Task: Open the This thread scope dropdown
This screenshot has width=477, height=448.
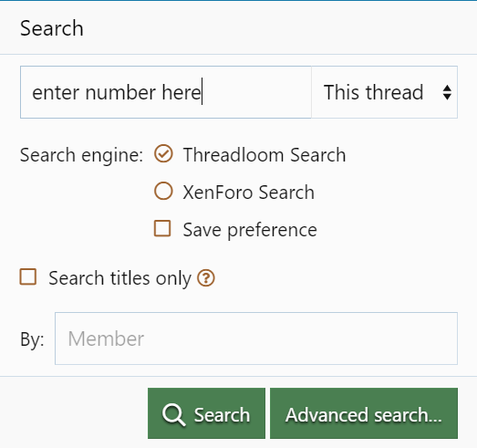Action: point(384,92)
